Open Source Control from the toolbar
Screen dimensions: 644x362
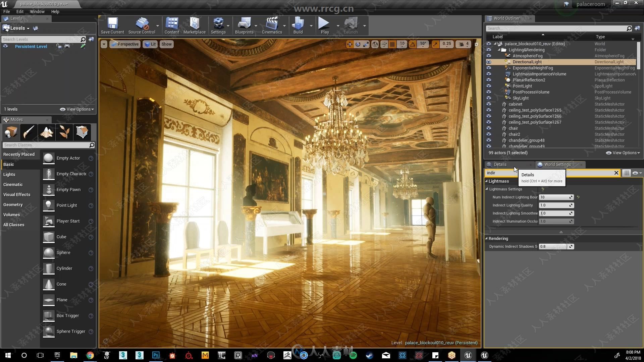click(x=142, y=25)
